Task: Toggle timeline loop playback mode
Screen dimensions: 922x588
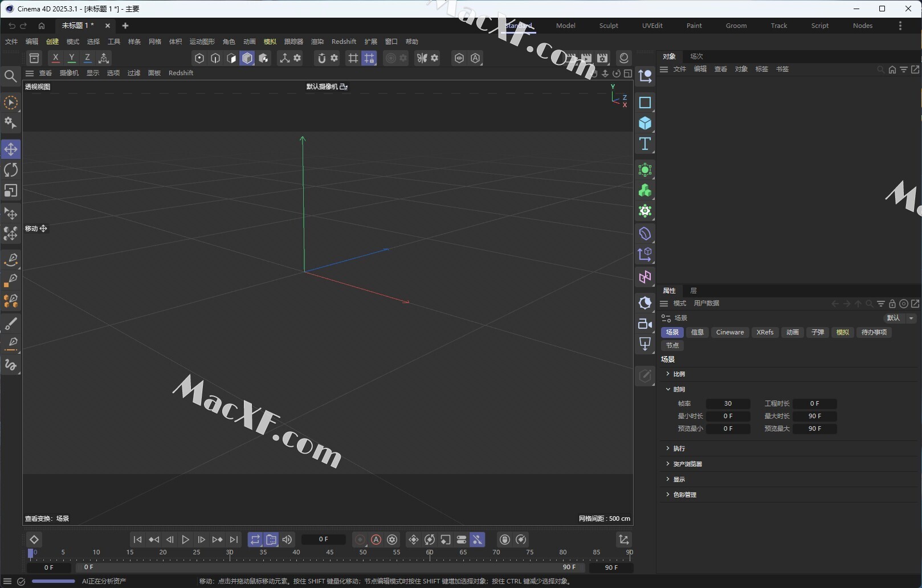Action: click(255, 540)
